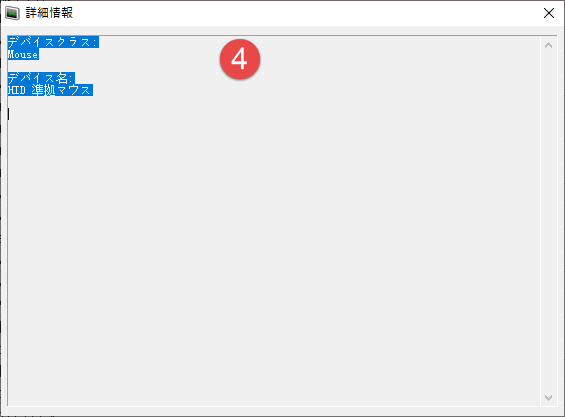The image size is (565, 417).
Task: Click マウス at end of device name
Action: click(74, 90)
